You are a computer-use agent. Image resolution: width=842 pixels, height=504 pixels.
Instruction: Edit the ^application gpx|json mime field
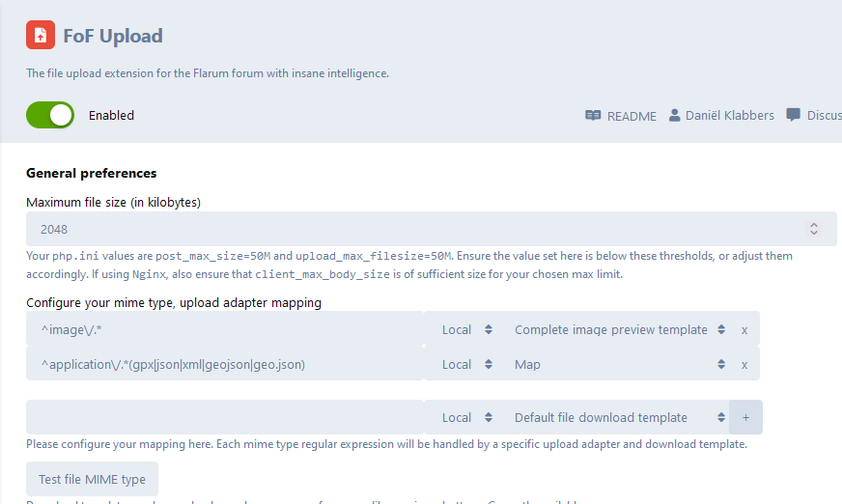pos(224,364)
